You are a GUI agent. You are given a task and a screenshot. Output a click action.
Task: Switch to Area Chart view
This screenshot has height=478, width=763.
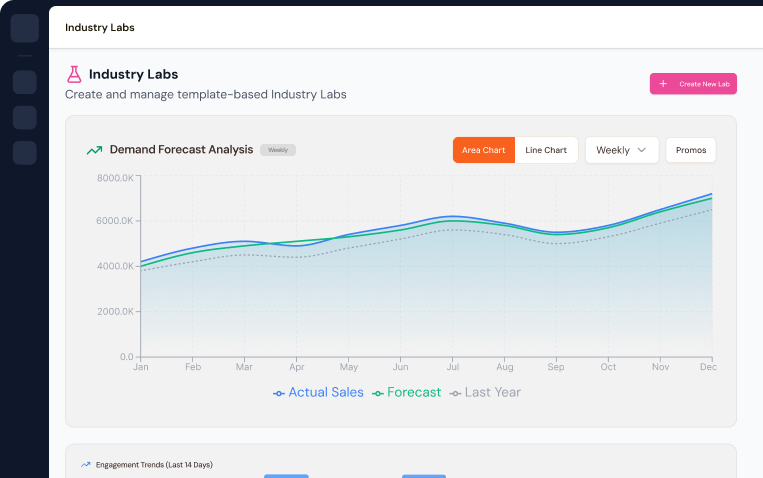pos(484,150)
